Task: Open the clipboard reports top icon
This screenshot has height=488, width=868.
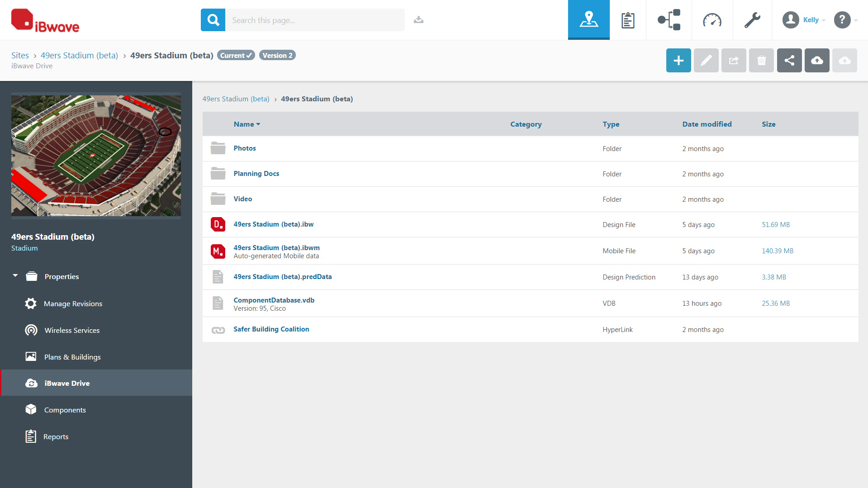Action: click(x=628, y=20)
